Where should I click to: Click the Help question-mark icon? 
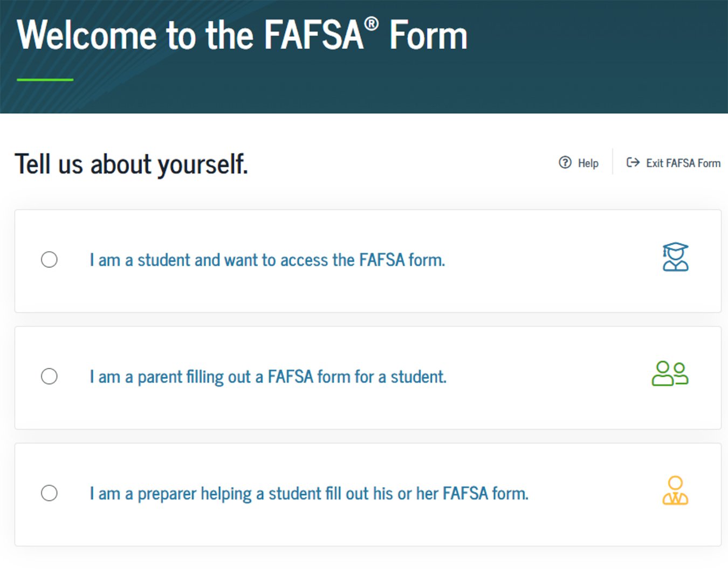click(565, 162)
